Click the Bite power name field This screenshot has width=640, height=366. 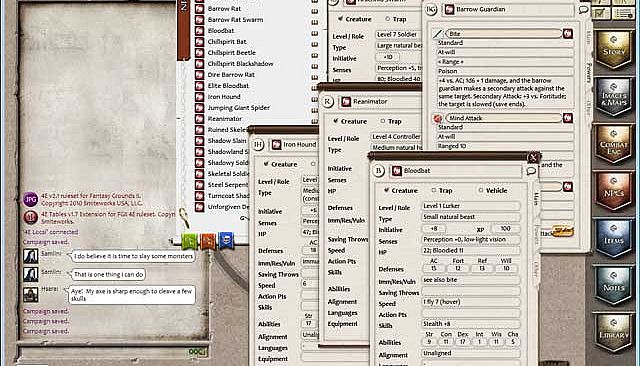point(504,34)
